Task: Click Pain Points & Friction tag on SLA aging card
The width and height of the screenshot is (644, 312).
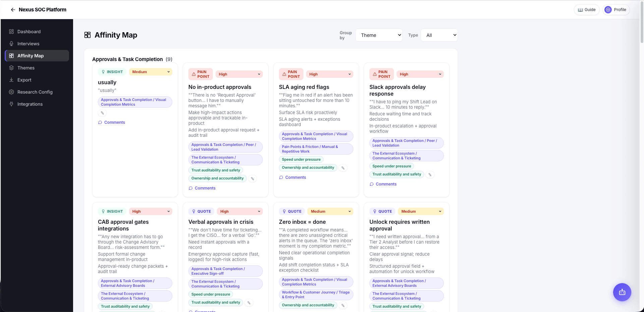Action: (316, 149)
